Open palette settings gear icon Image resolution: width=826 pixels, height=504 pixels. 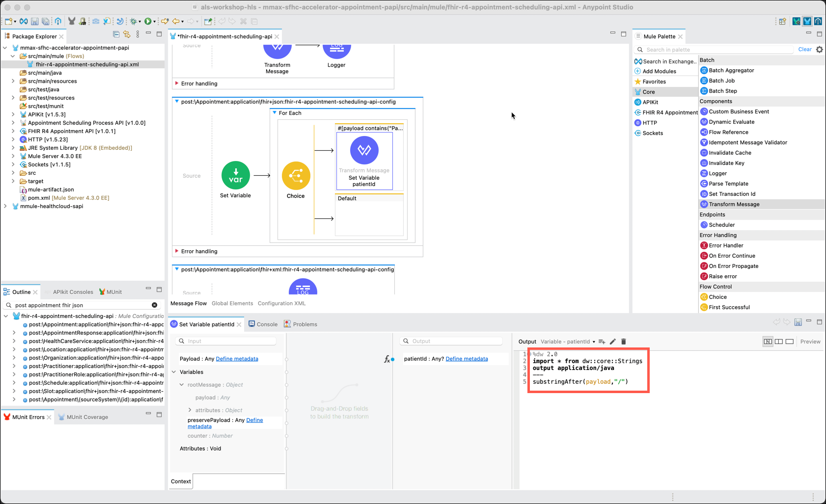tap(820, 50)
